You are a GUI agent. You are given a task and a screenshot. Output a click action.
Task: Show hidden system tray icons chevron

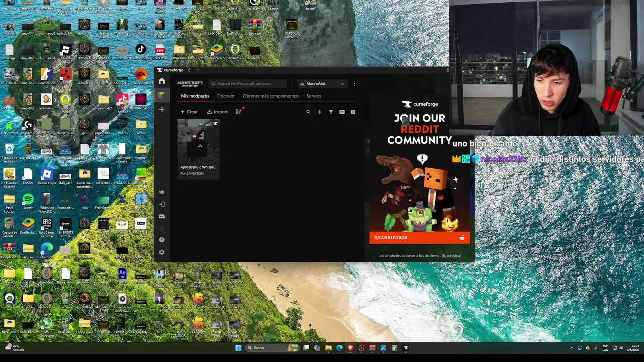point(571,348)
